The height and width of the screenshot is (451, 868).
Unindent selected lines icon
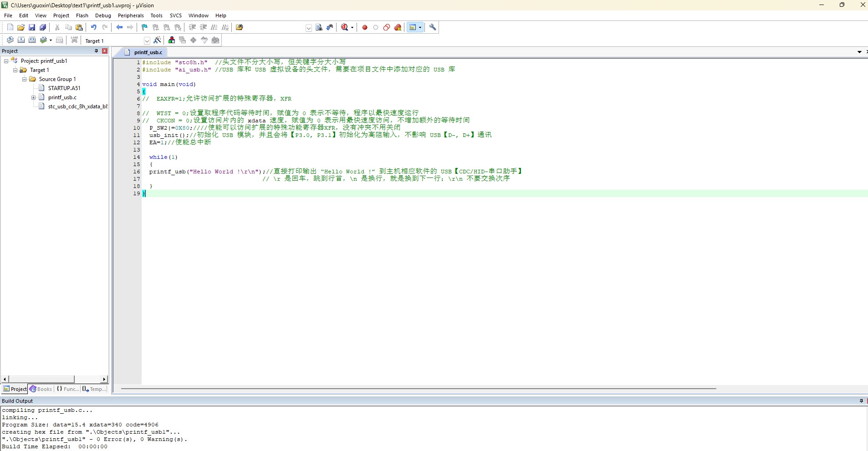203,27
